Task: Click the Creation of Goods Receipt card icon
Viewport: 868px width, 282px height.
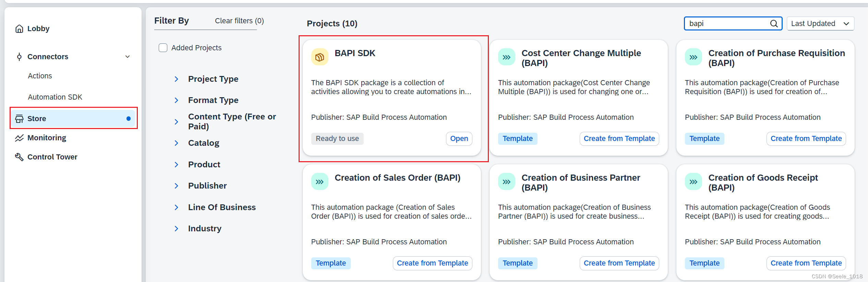Action: (x=693, y=182)
